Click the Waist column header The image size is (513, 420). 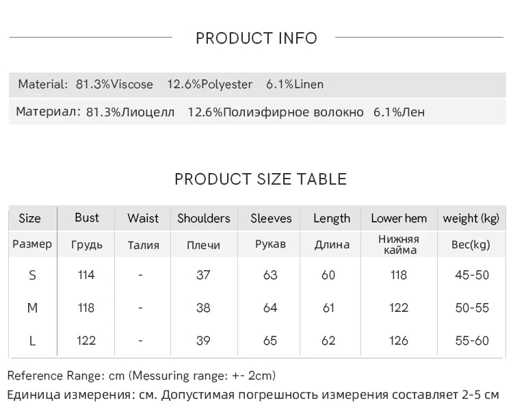point(143,218)
